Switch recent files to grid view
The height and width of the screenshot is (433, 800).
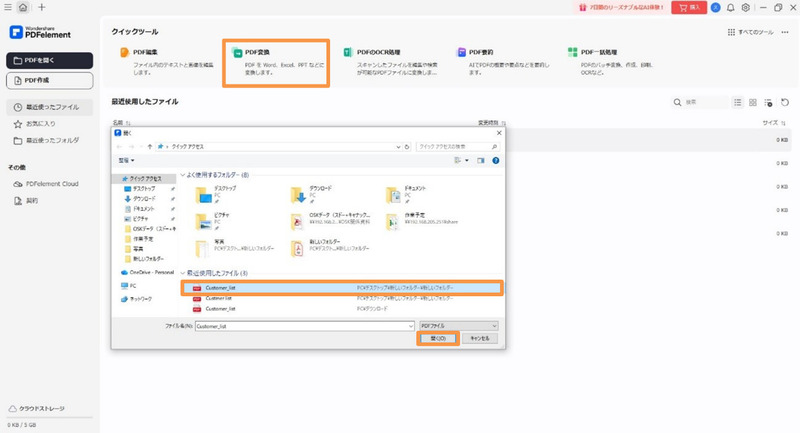tap(753, 103)
